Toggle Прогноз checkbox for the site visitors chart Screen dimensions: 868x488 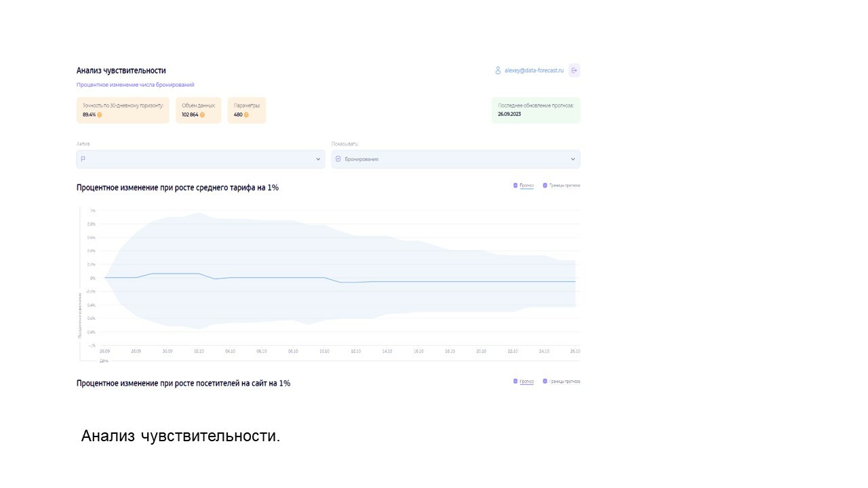click(x=515, y=381)
